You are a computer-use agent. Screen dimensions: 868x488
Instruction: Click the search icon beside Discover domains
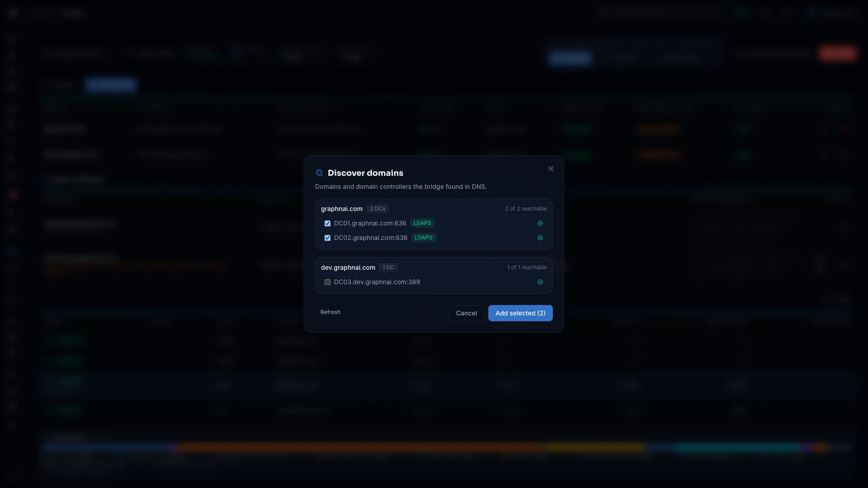click(319, 173)
